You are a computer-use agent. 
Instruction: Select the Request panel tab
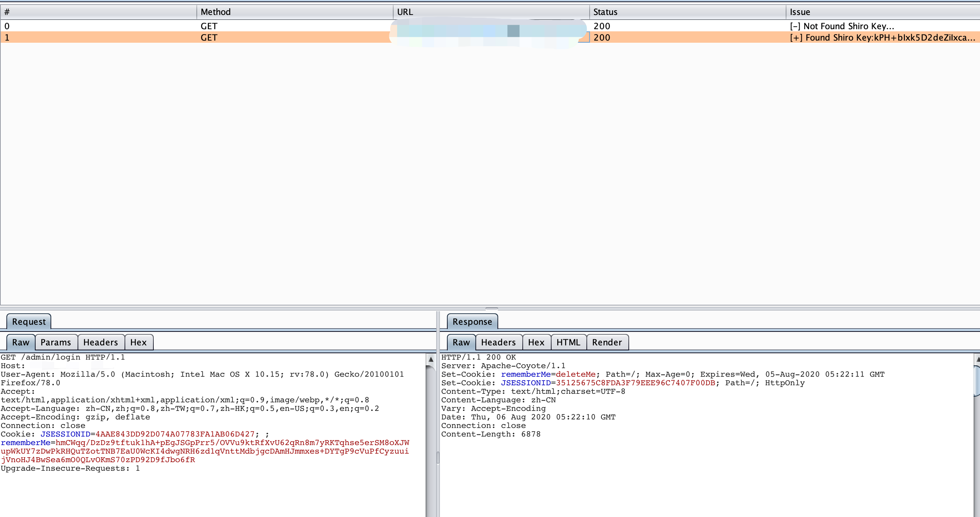tap(28, 322)
